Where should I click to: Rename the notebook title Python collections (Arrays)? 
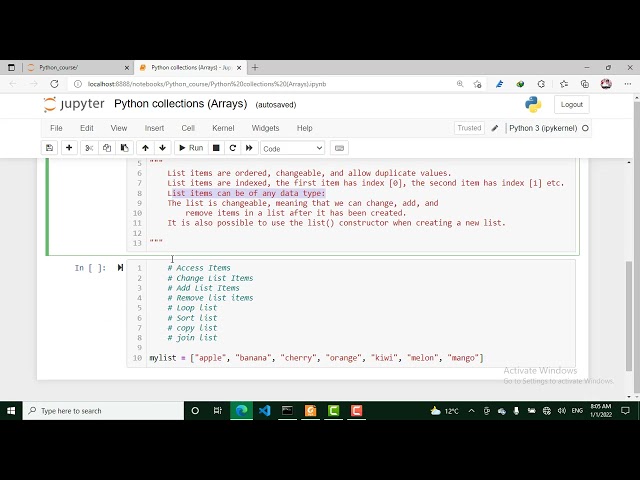coord(181,104)
